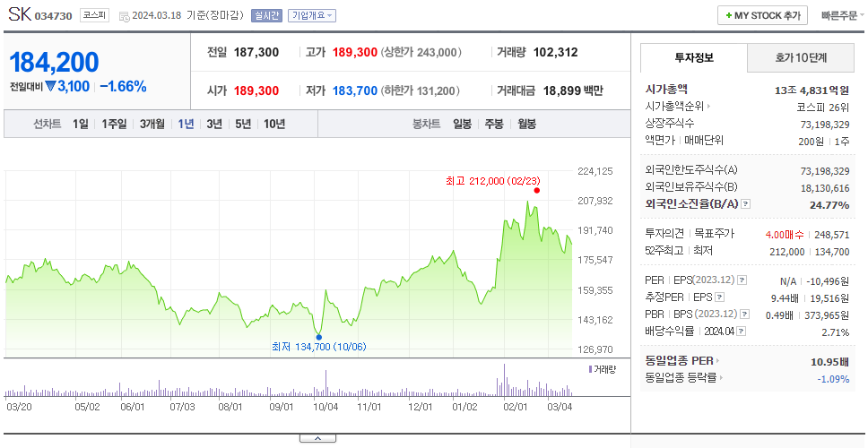The height and width of the screenshot is (448, 868).
Task: Click the current price 184,200
Action: point(54,62)
